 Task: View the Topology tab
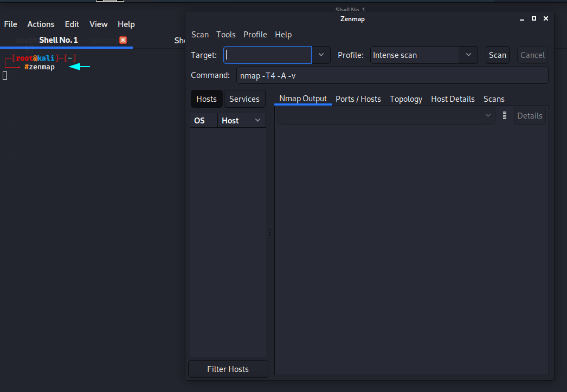[x=405, y=99]
